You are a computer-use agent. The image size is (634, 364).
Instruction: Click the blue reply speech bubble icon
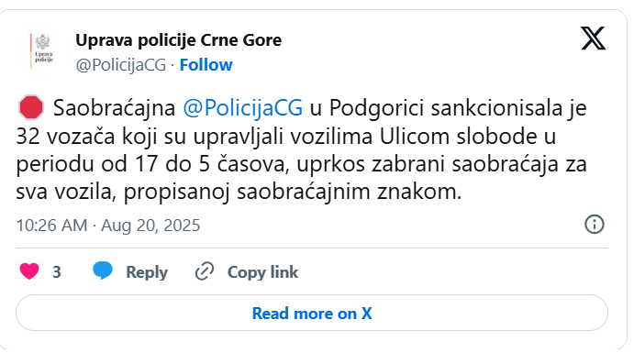pyautogui.click(x=103, y=270)
